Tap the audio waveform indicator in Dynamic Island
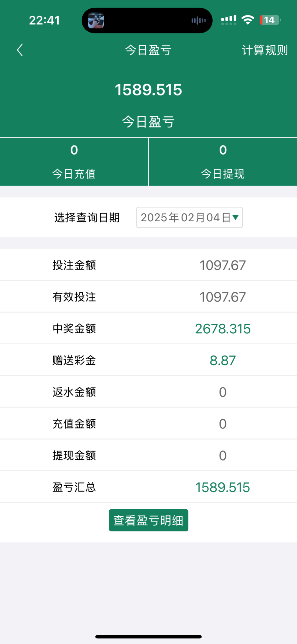The image size is (297, 644). coord(198,20)
